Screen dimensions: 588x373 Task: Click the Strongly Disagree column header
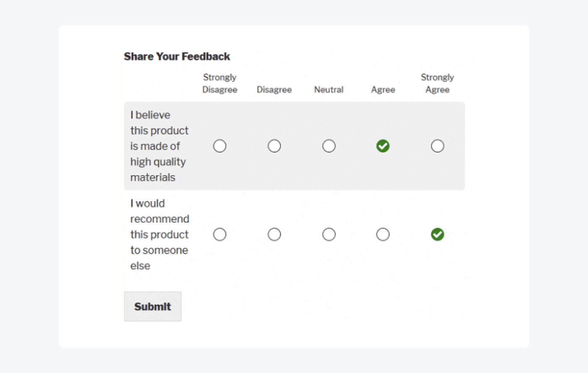(220, 83)
